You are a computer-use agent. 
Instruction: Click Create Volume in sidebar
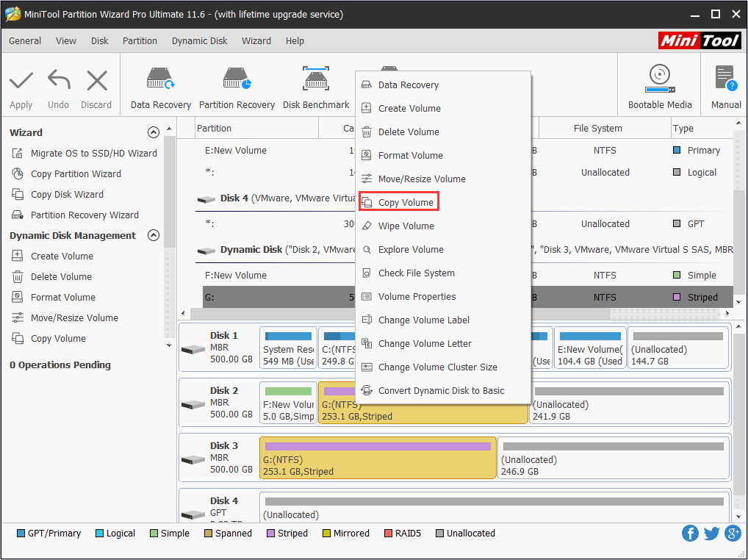pos(52,256)
